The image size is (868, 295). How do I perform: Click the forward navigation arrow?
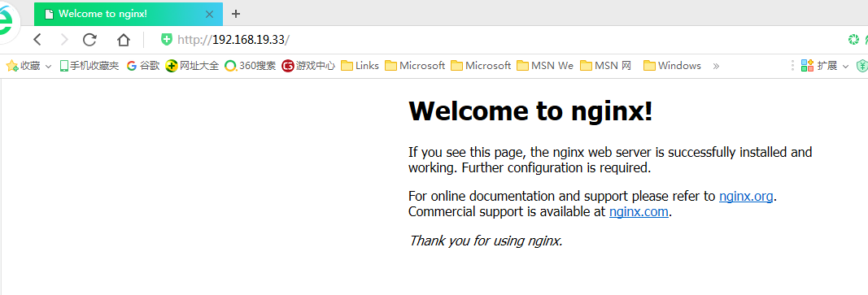[64, 39]
